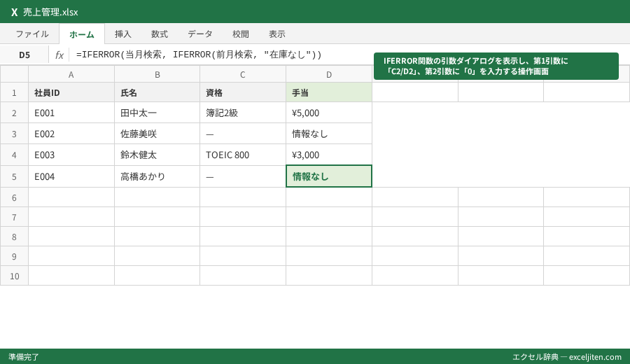Select row 8 header
The image size is (630, 364).
(14, 237)
